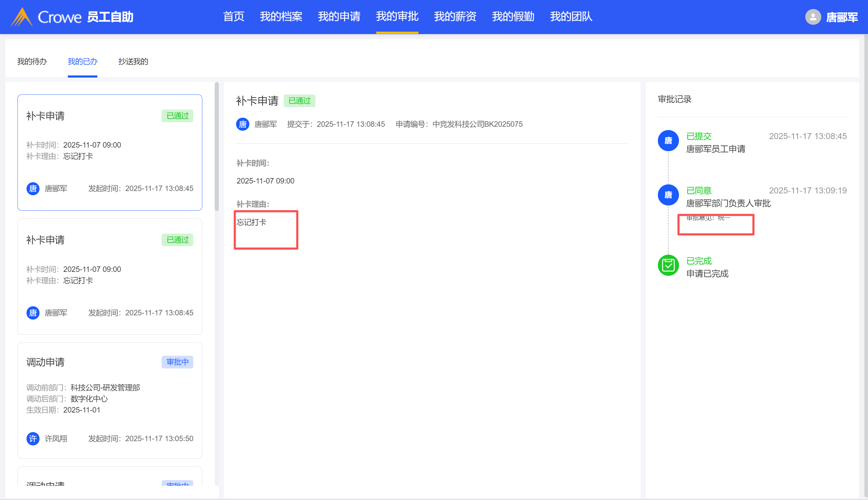Select the second 补卡申请 card
Image resolution: width=868 pixels, height=500 pixels.
(x=110, y=276)
